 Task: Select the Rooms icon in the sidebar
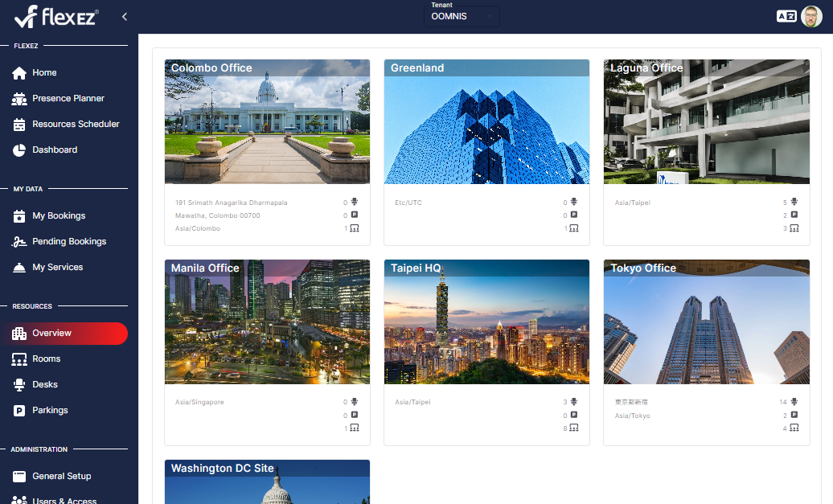[x=19, y=359]
